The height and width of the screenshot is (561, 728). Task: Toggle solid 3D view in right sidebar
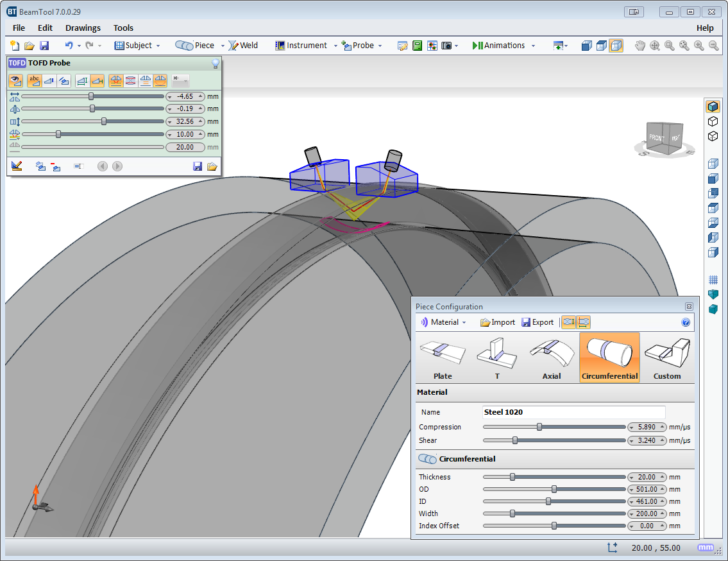point(713,107)
